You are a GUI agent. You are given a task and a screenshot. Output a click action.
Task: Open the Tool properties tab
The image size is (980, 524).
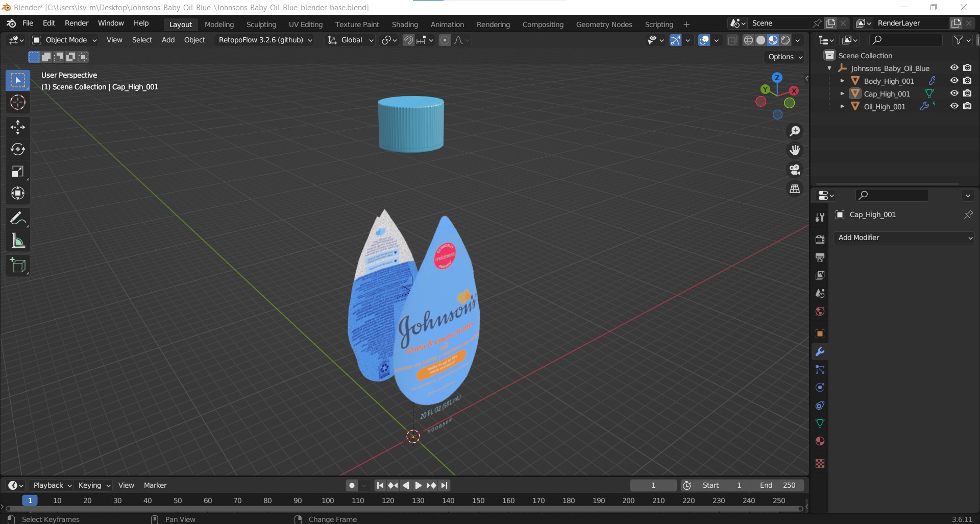point(820,218)
